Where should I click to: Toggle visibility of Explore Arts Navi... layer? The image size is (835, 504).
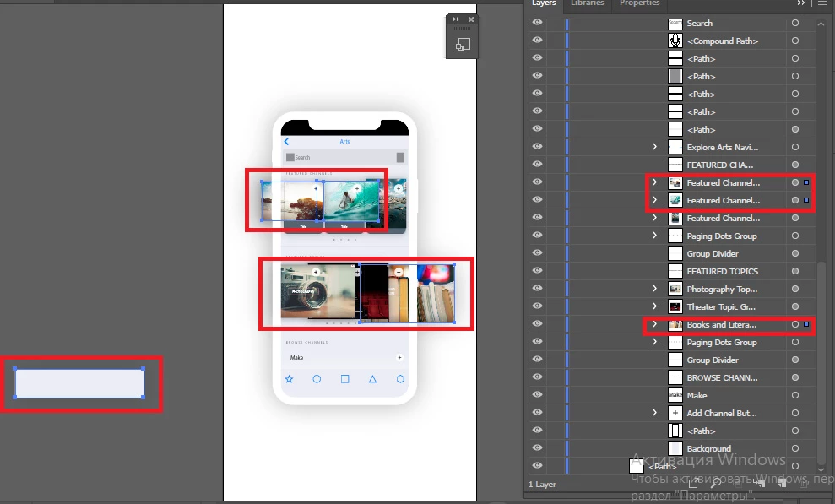[537, 146]
